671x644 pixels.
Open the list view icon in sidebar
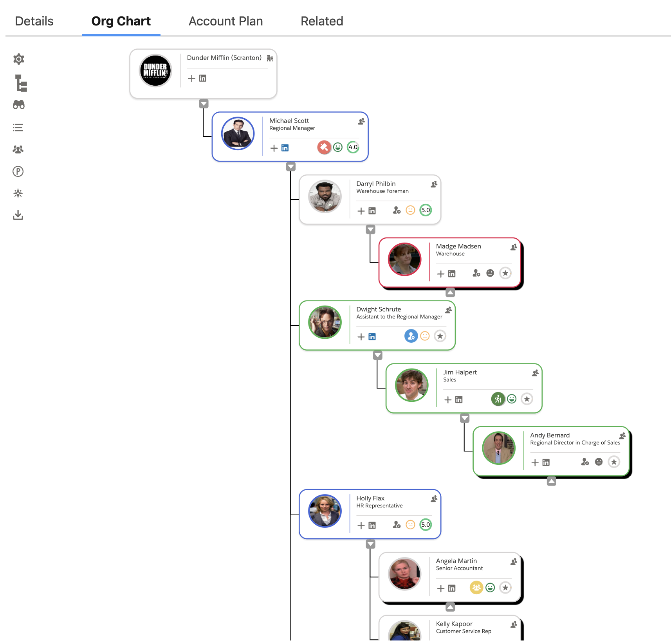point(18,128)
